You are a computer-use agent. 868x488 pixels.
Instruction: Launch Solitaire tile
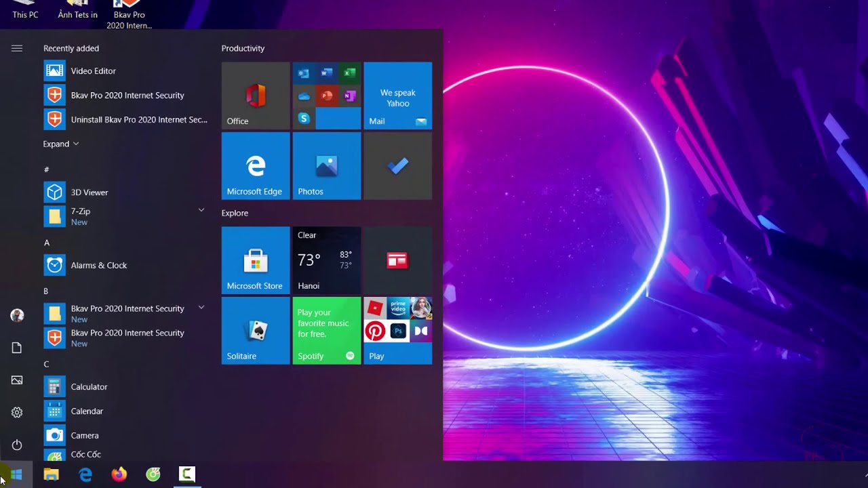[256, 331]
